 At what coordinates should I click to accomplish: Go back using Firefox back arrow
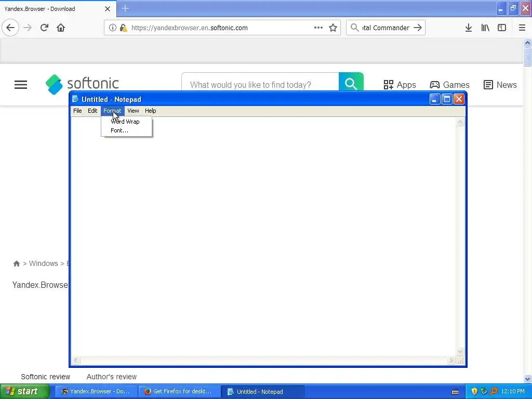(x=10, y=28)
